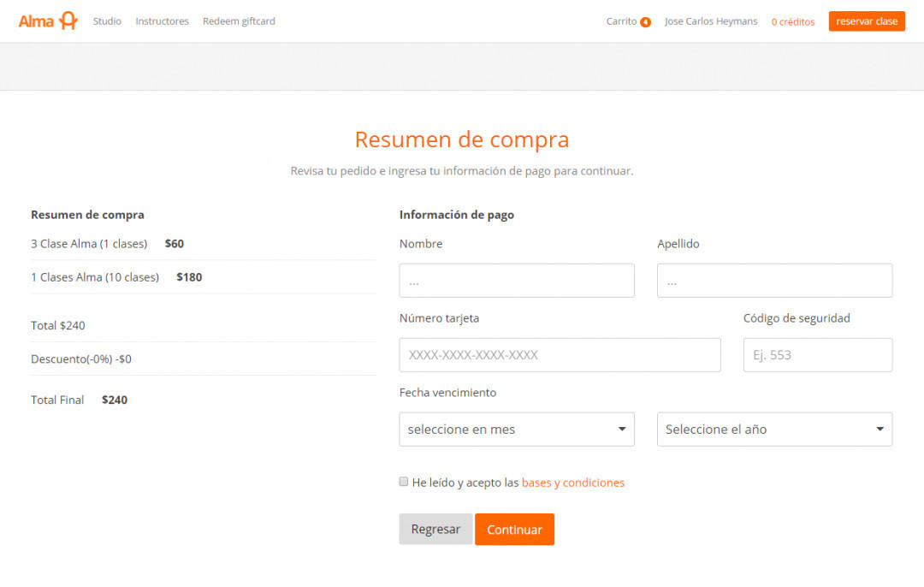The image size is (924, 587).
Task: Click the 0 créditos link
Action: (x=792, y=22)
